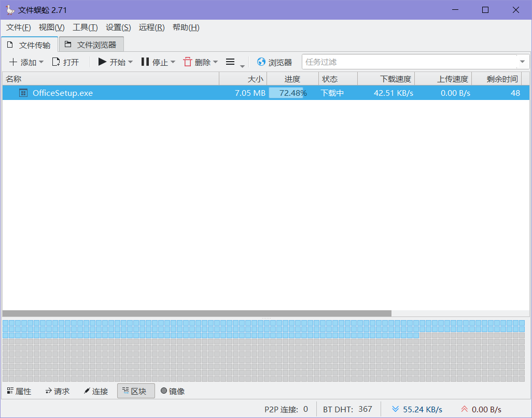Click the BT DHT: 367 status entry
The width and height of the screenshot is (532, 418).
click(x=347, y=409)
